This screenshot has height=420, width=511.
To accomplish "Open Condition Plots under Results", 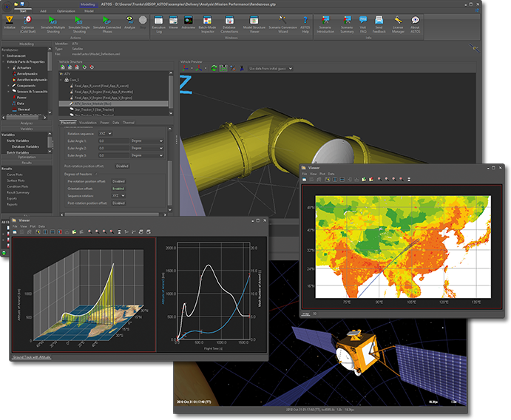I will [x=17, y=186].
